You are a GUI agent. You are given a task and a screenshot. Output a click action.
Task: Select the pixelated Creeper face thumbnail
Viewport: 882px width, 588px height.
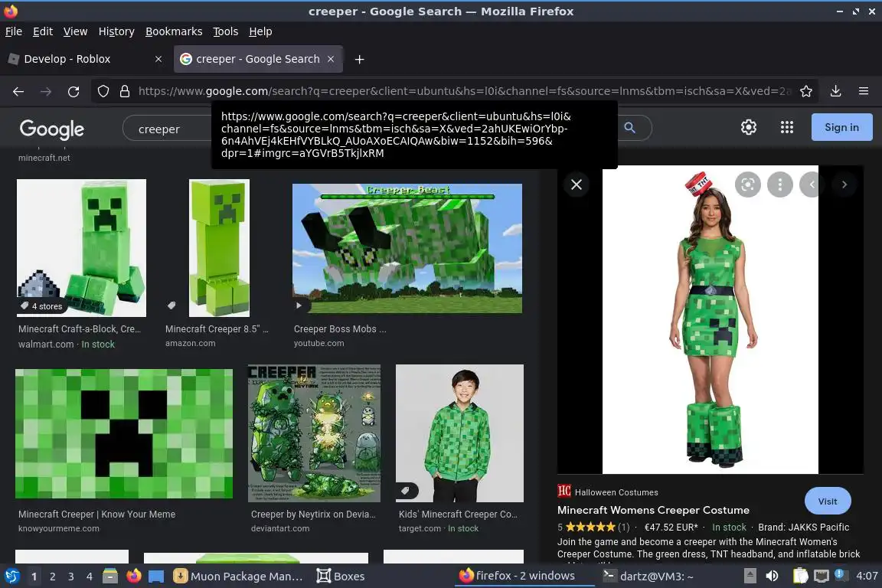click(x=124, y=434)
